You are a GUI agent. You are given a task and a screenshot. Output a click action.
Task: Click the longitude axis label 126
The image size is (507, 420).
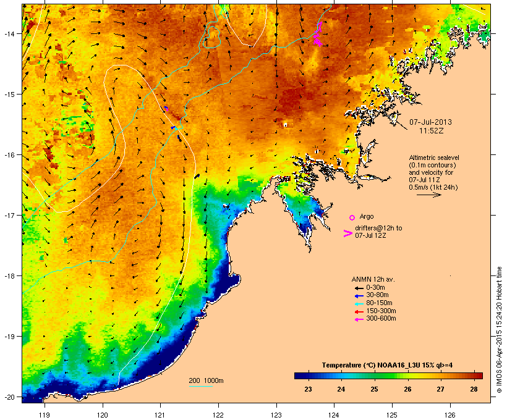pos(449,415)
